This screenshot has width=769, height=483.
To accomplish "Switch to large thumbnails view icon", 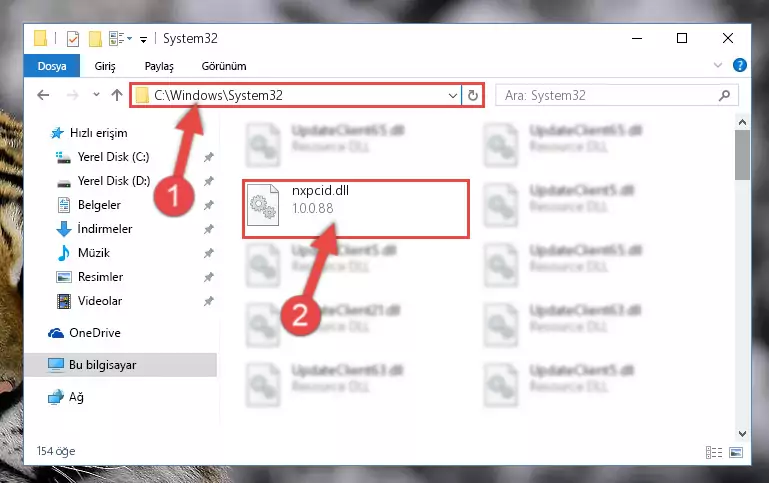I will tap(736, 452).
